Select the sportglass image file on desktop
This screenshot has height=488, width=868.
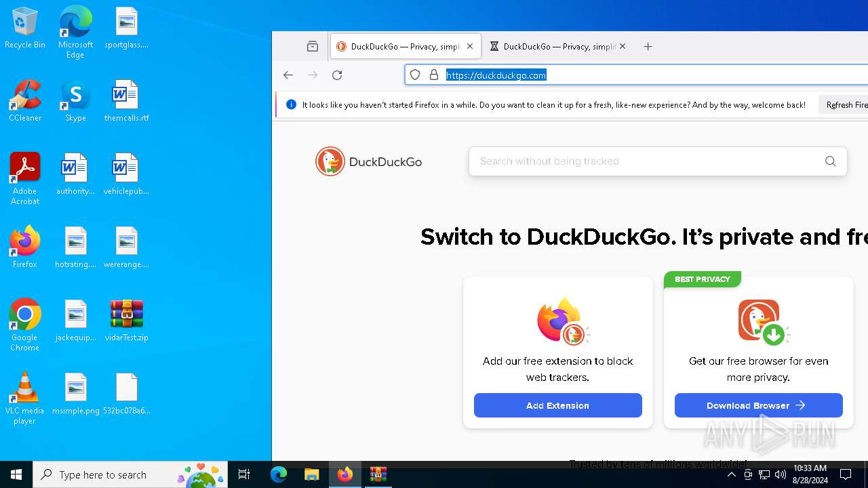tap(126, 28)
